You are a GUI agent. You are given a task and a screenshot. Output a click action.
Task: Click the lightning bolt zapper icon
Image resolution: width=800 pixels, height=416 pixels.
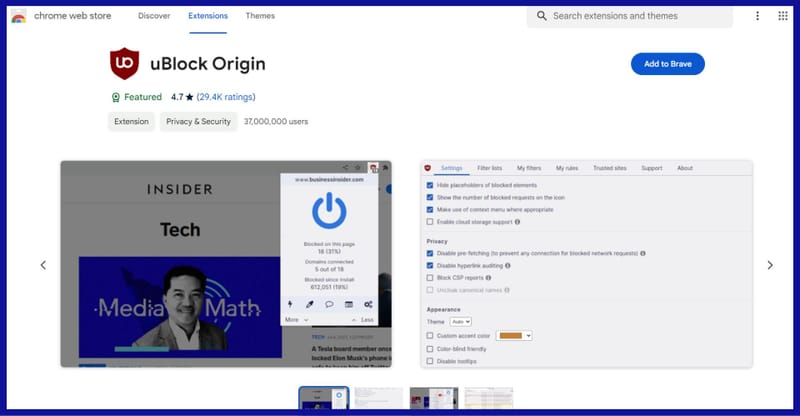click(289, 304)
